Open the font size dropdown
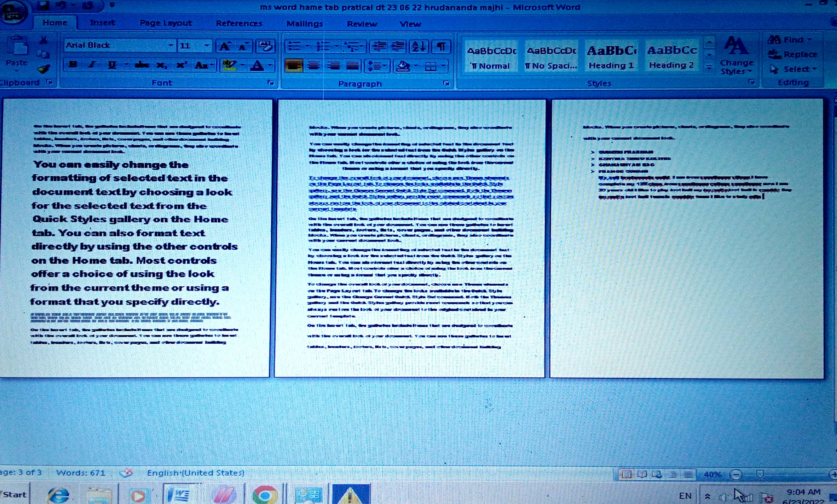Image resolution: width=837 pixels, height=504 pixels. 207,45
